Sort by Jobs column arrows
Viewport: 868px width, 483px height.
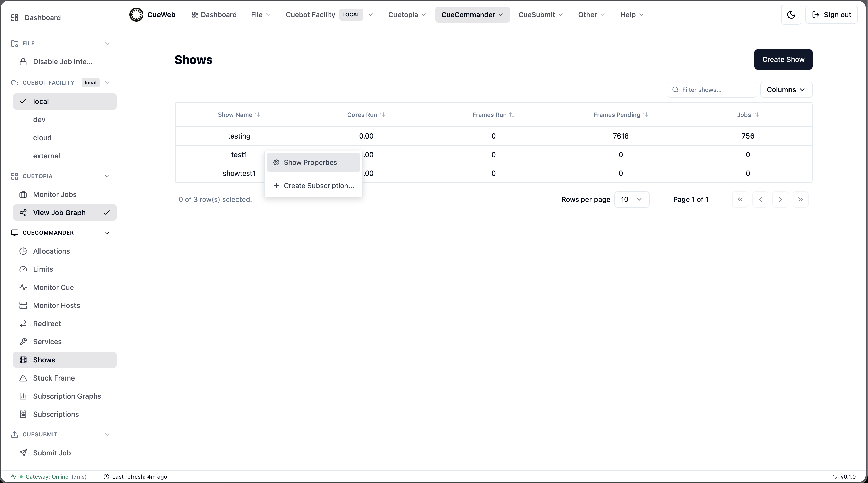[x=756, y=115]
